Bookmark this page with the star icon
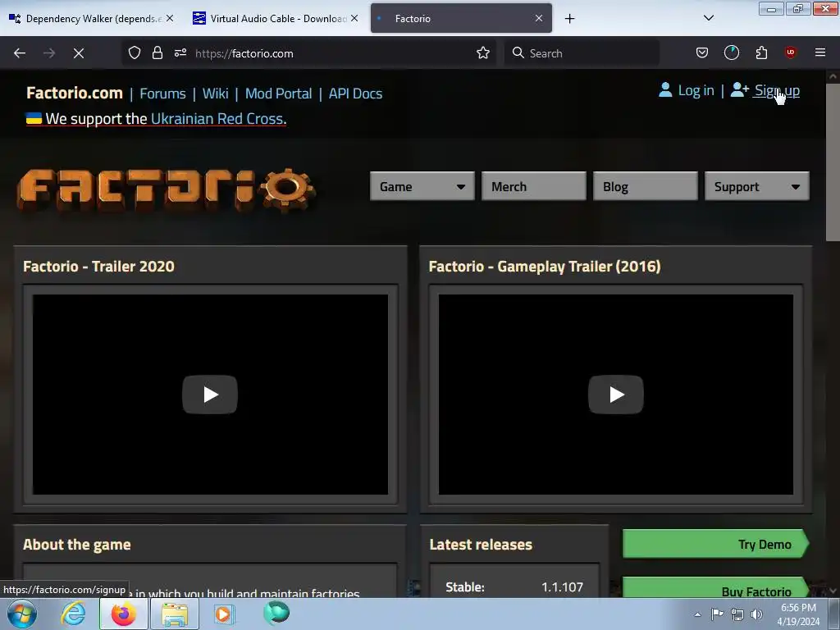The image size is (840, 630). click(482, 52)
